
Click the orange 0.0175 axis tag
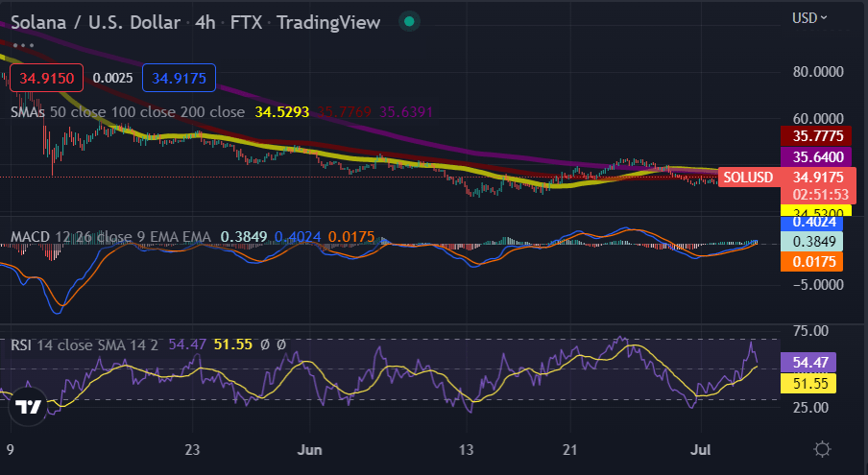tap(811, 262)
